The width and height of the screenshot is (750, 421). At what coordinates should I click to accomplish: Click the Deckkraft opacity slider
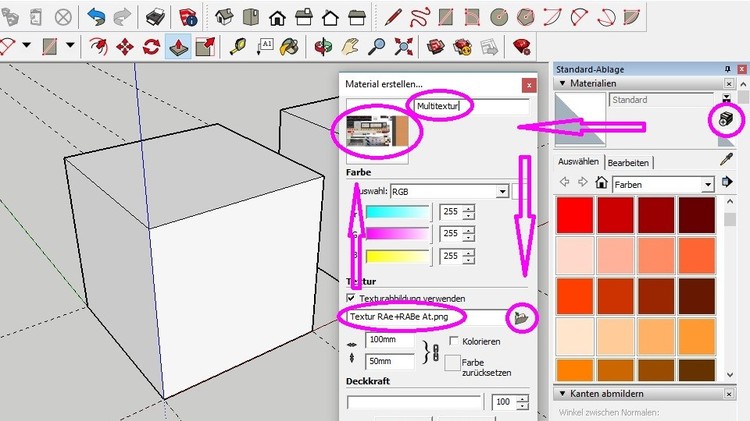(414, 402)
